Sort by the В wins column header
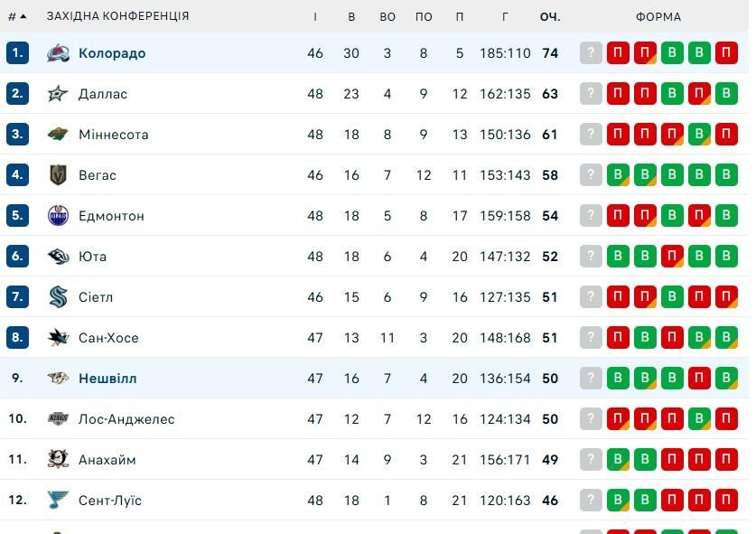Image resolution: width=756 pixels, height=534 pixels. [x=351, y=16]
